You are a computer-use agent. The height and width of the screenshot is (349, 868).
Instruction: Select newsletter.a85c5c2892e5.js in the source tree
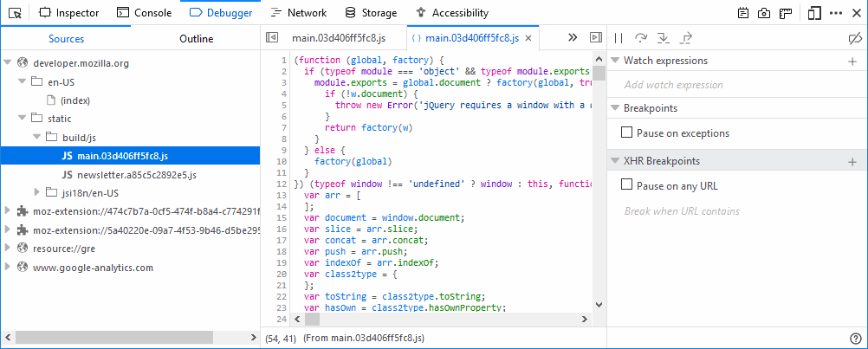(x=137, y=174)
